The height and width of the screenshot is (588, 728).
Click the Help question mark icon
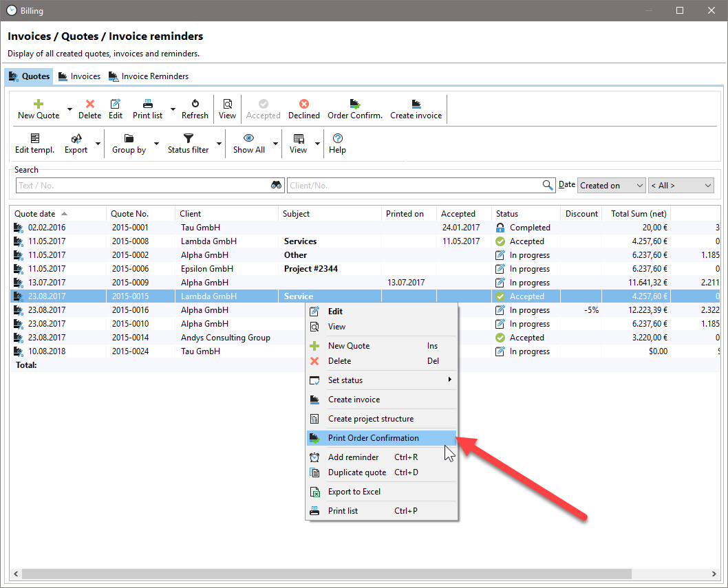click(338, 138)
